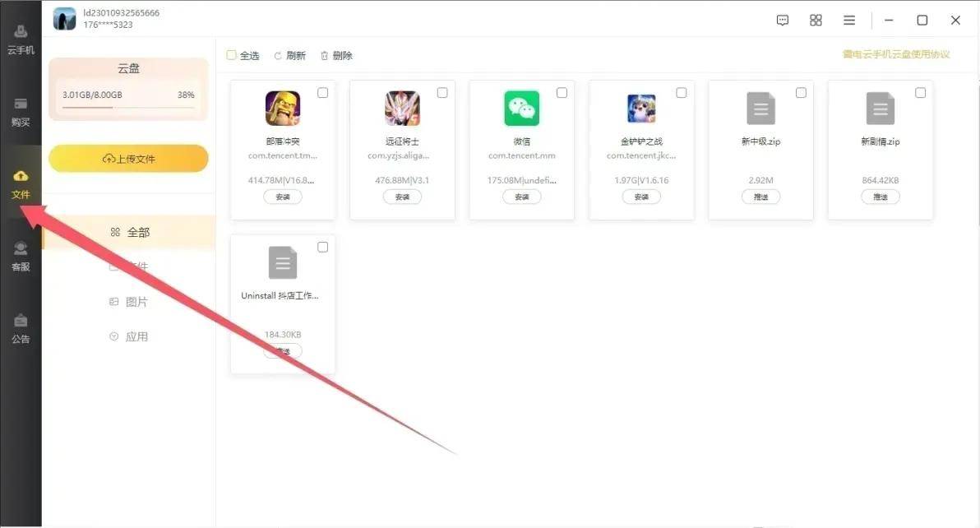980x528 pixels.
Task: Open the 公告 announcements icon
Action: pyautogui.click(x=21, y=327)
